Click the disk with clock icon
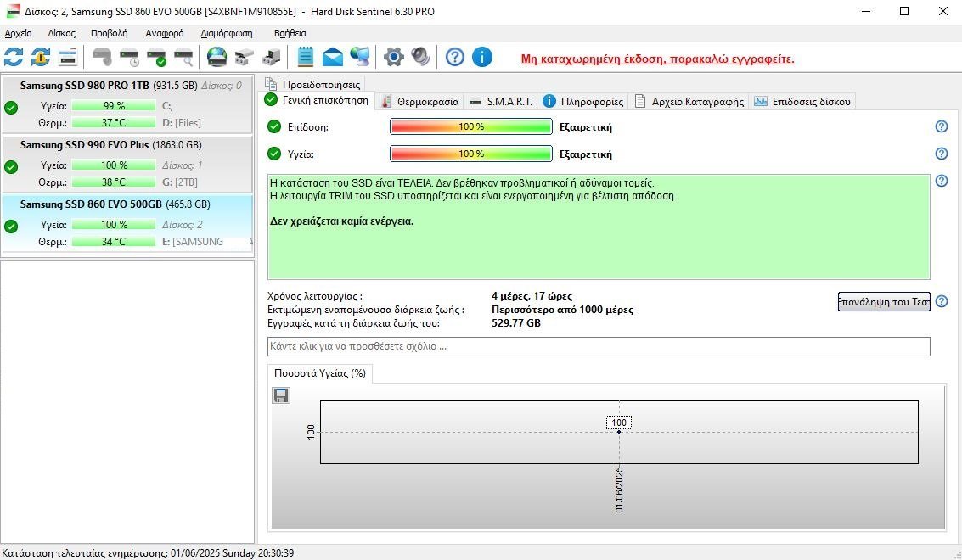Image resolution: width=962 pixels, height=560 pixels. coord(129,57)
